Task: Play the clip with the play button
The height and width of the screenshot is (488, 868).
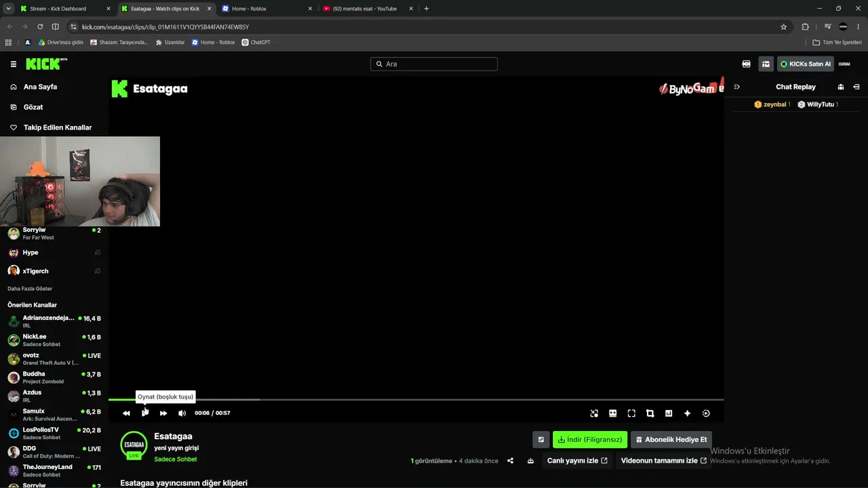Action: [144, 413]
